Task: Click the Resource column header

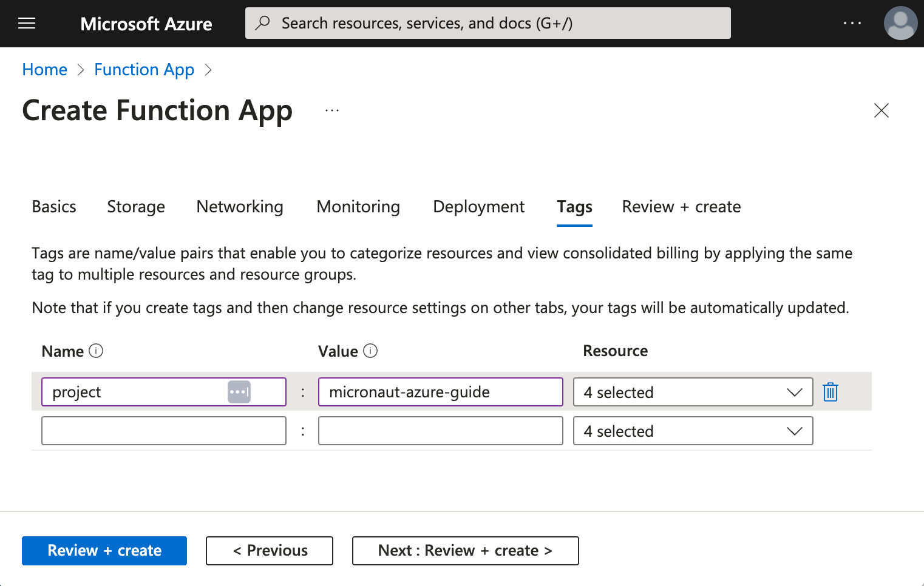Action: pyautogui.click(x=615, y=351)
